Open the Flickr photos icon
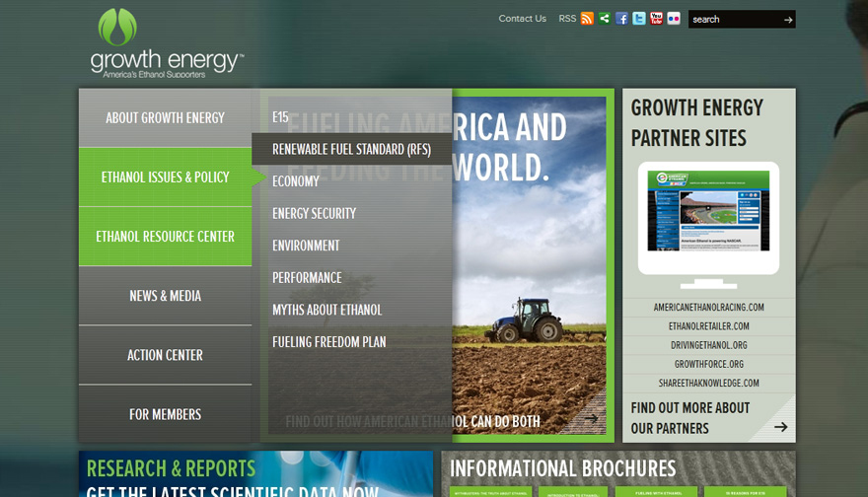Image resolution: width=868 pixels, height=497 pixels. tap(673, 19)
